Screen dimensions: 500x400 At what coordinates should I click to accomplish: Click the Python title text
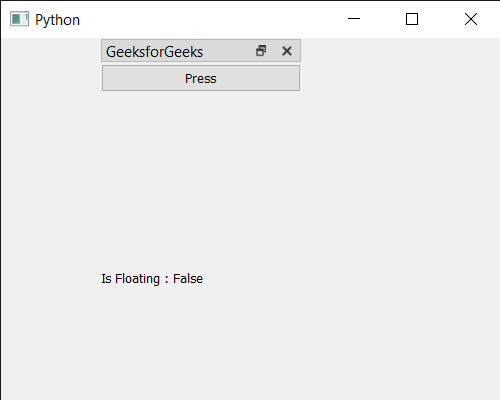click(x=57, y=20)
